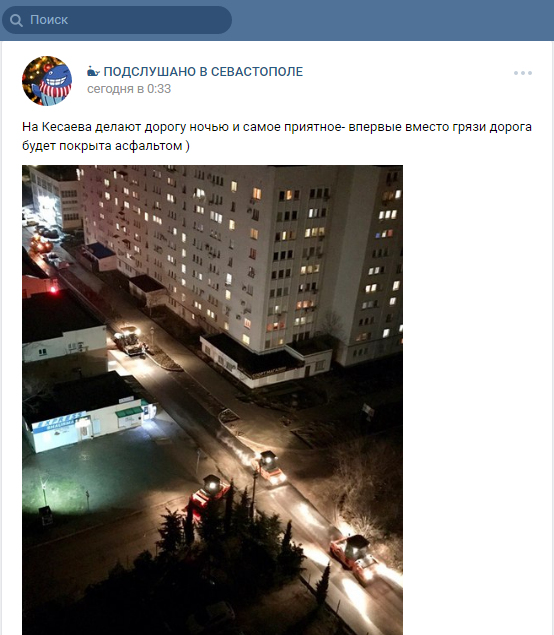
Task: Focus the Поиск search field
Action: click(117, 20)
